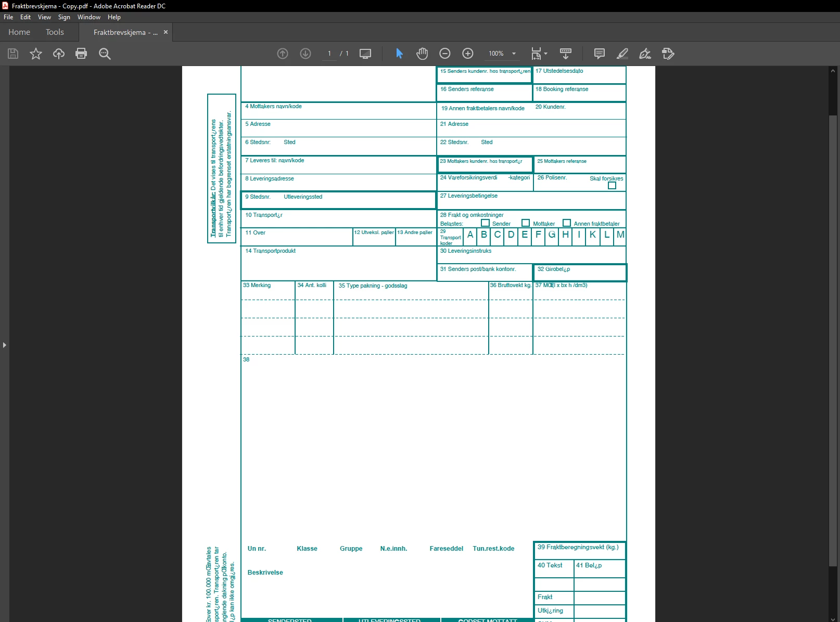Viewport: 840px width, 622px height.
Task: Click the 'Fareseddel' label text
Action: pos(446,549)
